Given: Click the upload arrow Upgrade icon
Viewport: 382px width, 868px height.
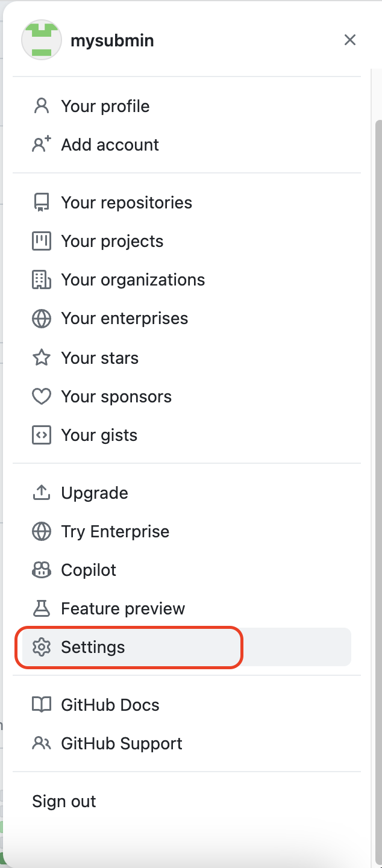Looking at the screenshot, I should [x=41, y=493].
